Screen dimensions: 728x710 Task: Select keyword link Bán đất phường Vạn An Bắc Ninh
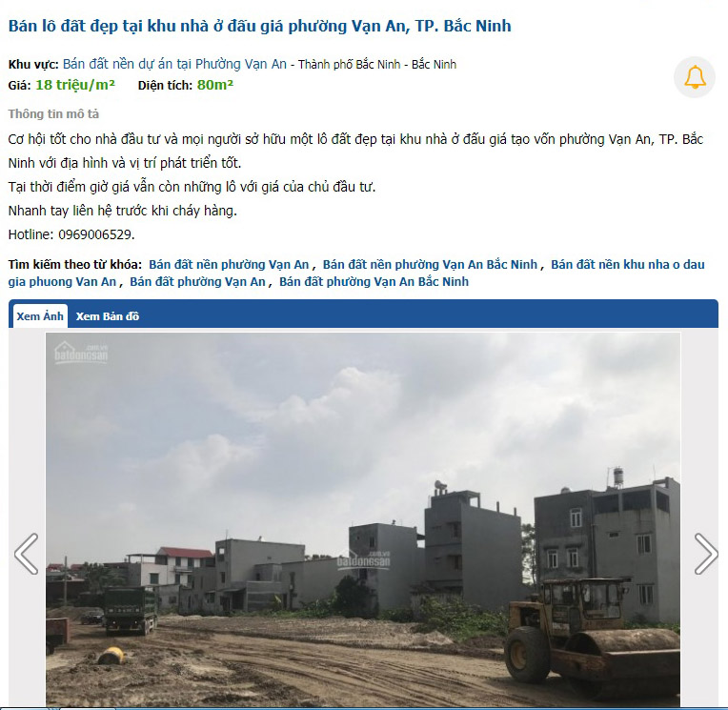pos(374,282)
